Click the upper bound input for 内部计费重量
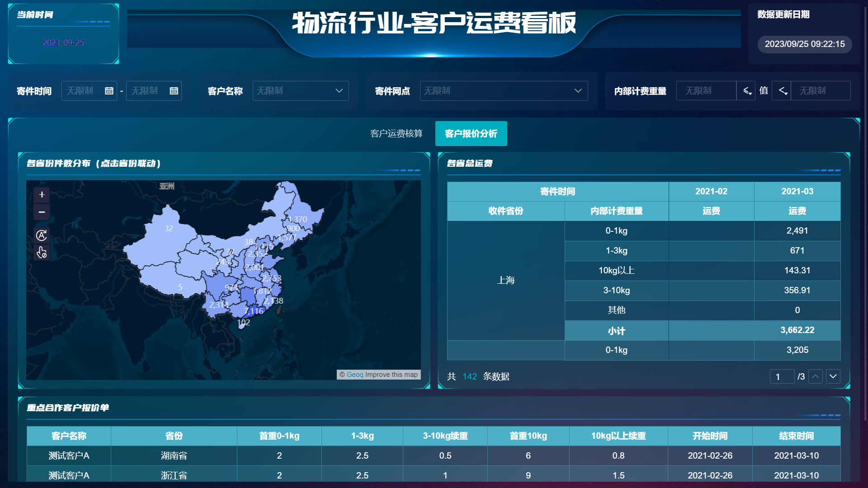 coord(821,91)
